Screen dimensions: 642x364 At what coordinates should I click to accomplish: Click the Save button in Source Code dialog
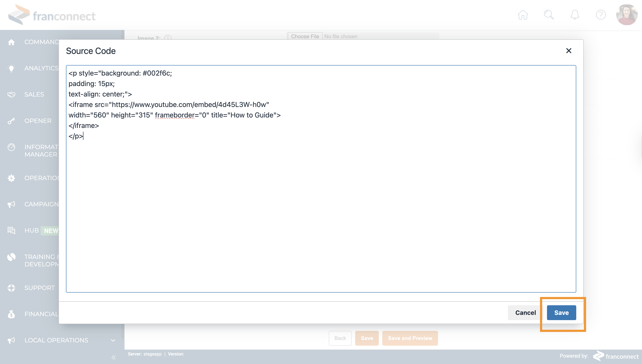(x=561, y=312)
